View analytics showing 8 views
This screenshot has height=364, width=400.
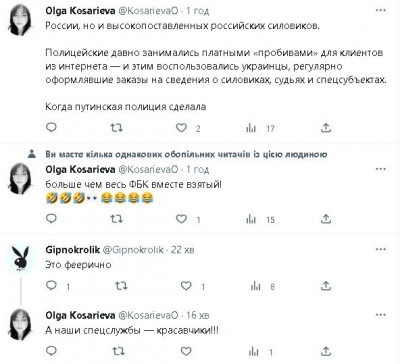pyautogui.click(x=263, y=286)
